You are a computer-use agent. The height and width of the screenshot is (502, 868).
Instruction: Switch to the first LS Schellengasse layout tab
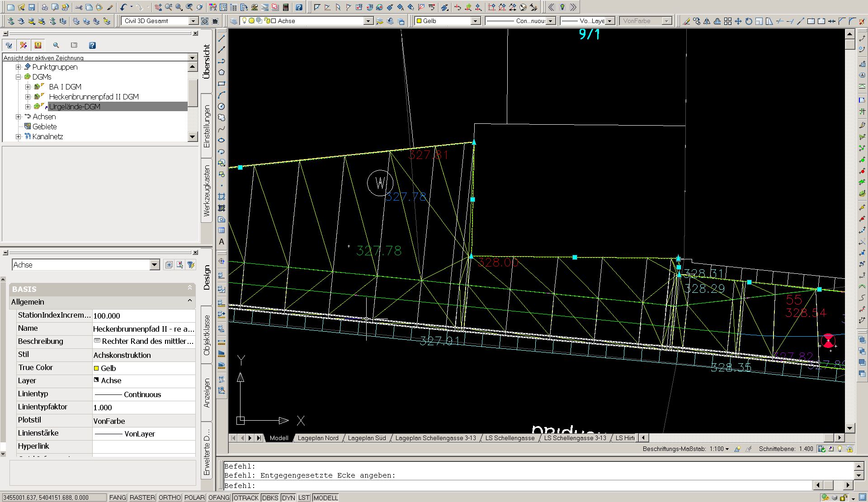click(510, 438)
